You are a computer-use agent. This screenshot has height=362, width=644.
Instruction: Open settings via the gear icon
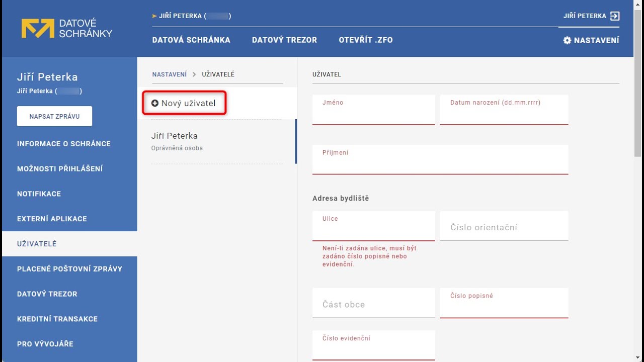(x=567, y=40)
